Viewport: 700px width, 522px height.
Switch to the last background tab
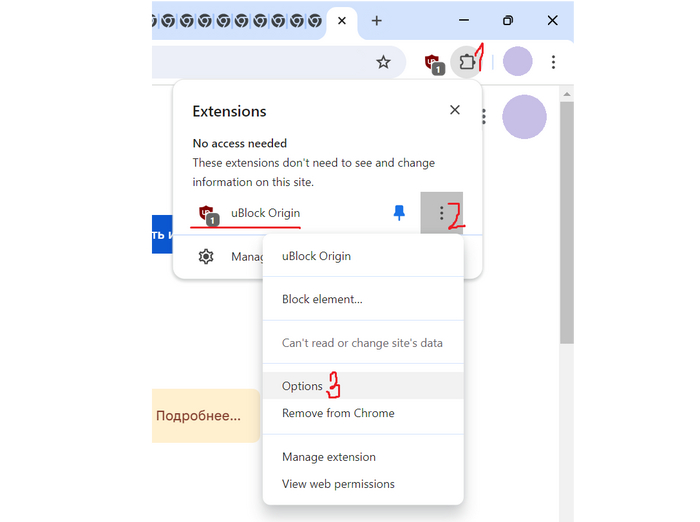tap(315, 21)
